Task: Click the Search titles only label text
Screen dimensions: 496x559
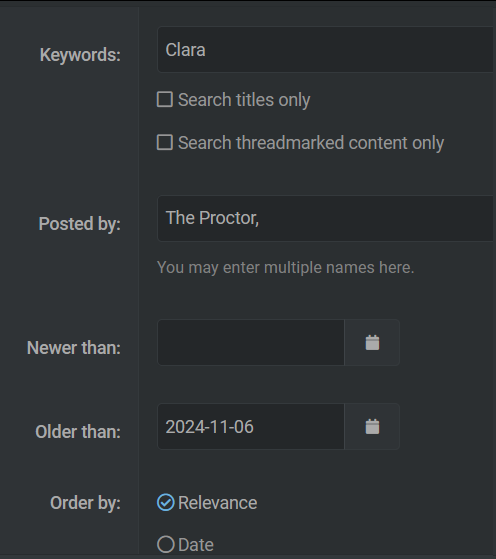Action: [x=244, y=100]
